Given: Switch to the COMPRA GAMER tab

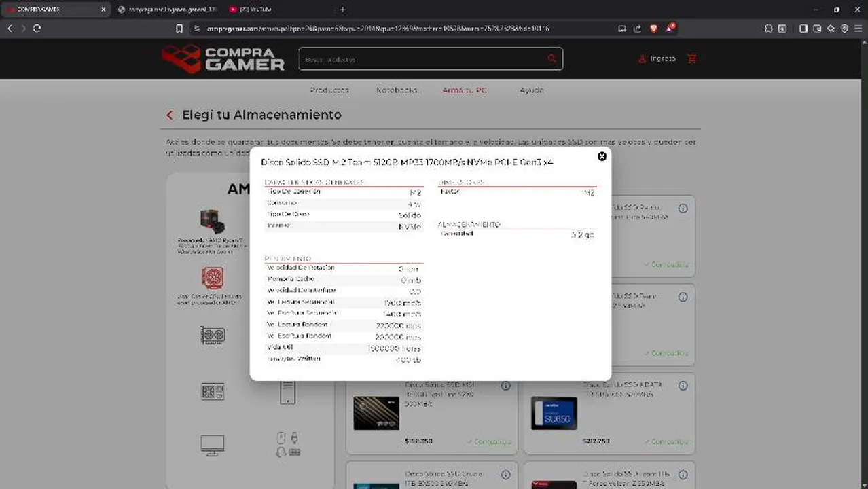Looking at the screenshot, I should (x=56, y=10).
